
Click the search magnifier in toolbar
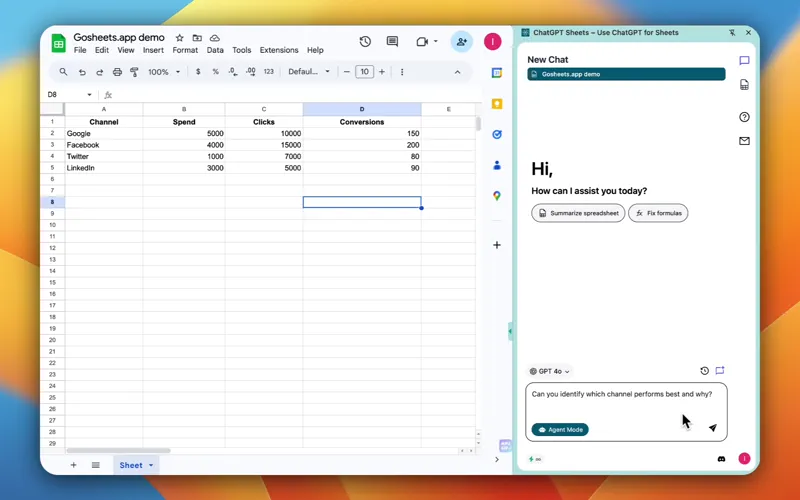63,72
